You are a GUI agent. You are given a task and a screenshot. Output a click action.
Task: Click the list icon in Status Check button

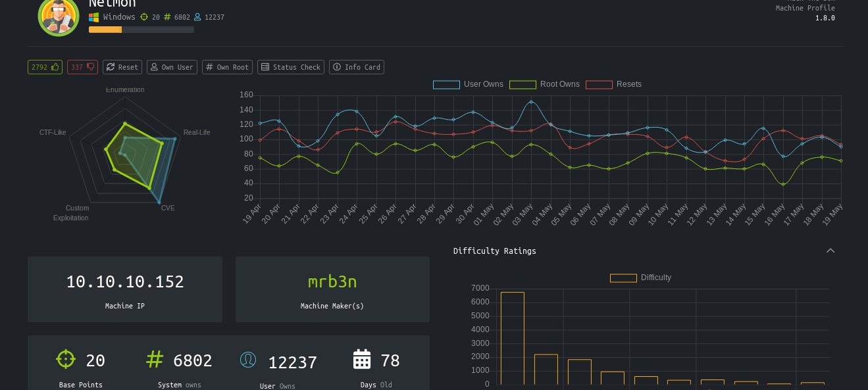coord(267,66)
